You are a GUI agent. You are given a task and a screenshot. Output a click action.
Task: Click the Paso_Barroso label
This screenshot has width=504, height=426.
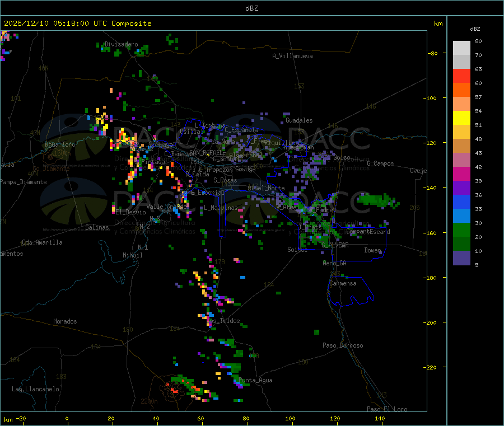pos(343,345)
